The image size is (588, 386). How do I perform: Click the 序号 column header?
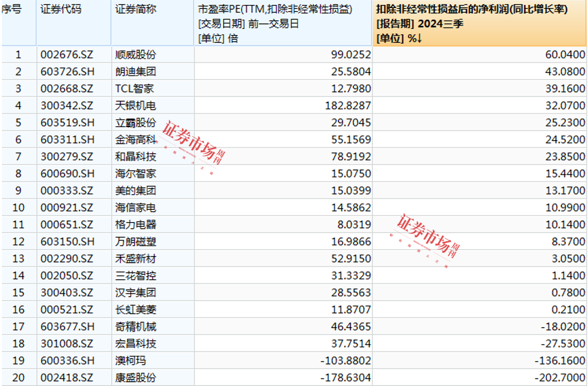[18, 23]
